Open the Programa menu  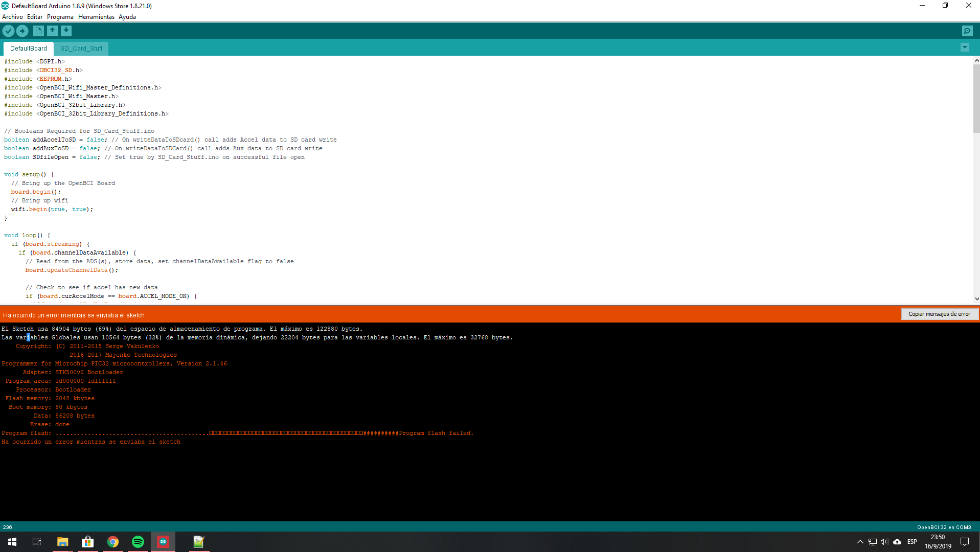click(60, 17)
